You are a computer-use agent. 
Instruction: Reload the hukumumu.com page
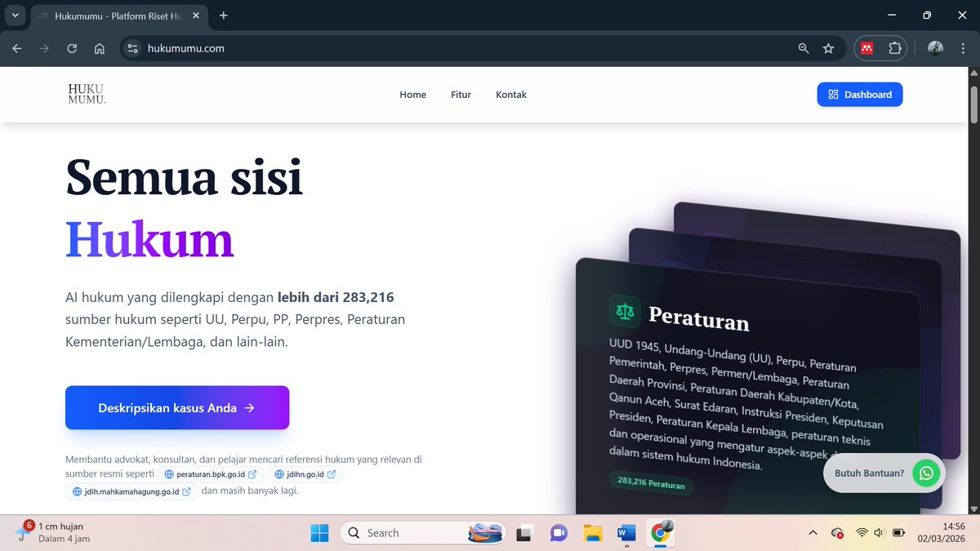click(72, 48)
